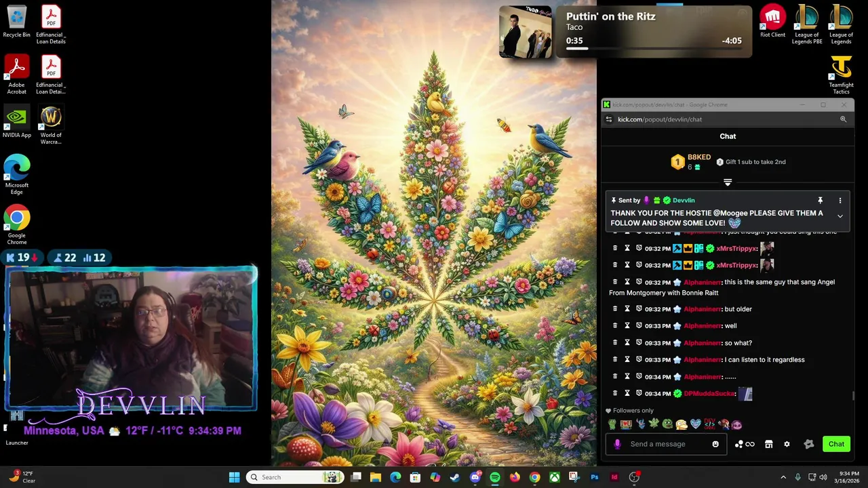Unpin the pinned message with the pin icon
Screen dimensions: 868x488
coord(820,201)
